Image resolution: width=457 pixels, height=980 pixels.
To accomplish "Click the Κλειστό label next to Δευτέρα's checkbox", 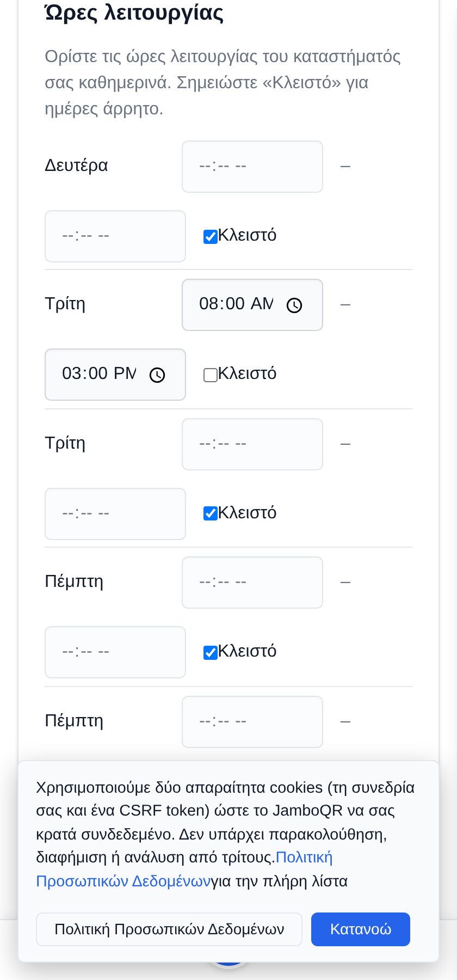I will coord(247,235).
